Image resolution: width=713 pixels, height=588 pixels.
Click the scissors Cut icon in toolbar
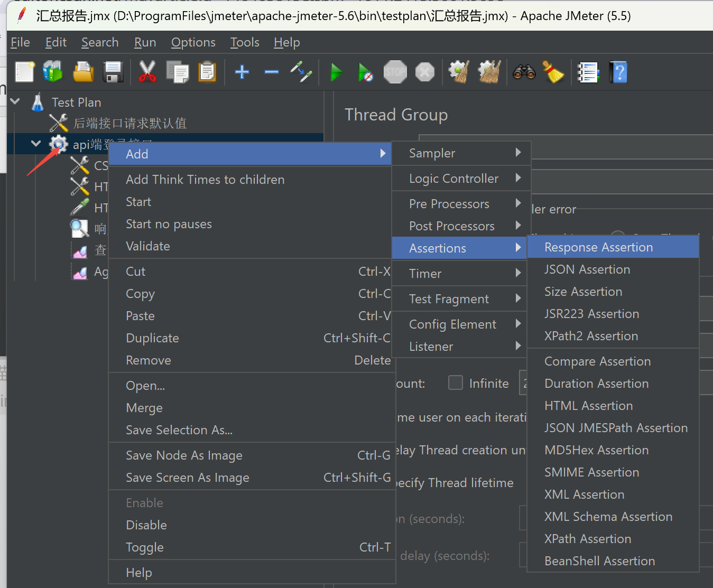pos(147,72)
